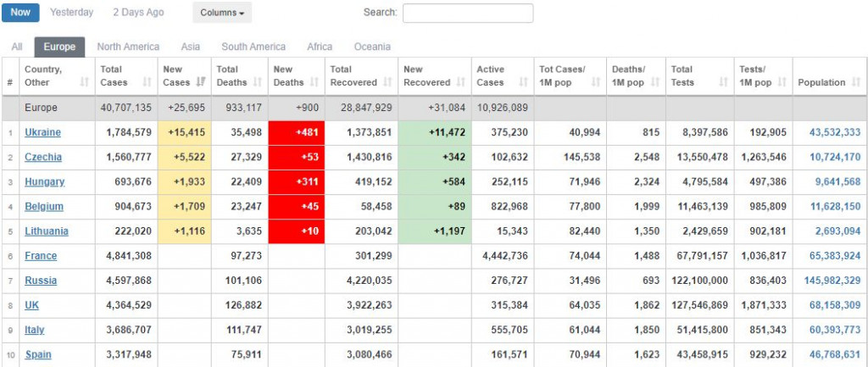Click Active Cases sort icon
This screenshot has height=367, width=868.
(x=521, y=82)
